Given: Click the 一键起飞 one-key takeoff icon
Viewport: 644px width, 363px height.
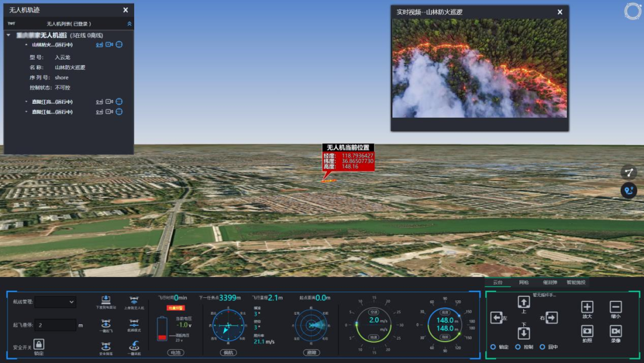Looking at the screenshot, I should (106, 322).
